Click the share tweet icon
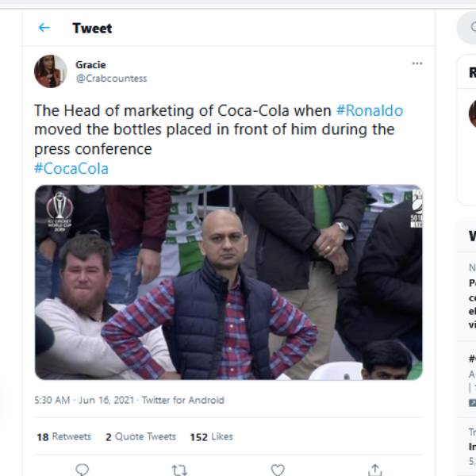 (375, 470)
